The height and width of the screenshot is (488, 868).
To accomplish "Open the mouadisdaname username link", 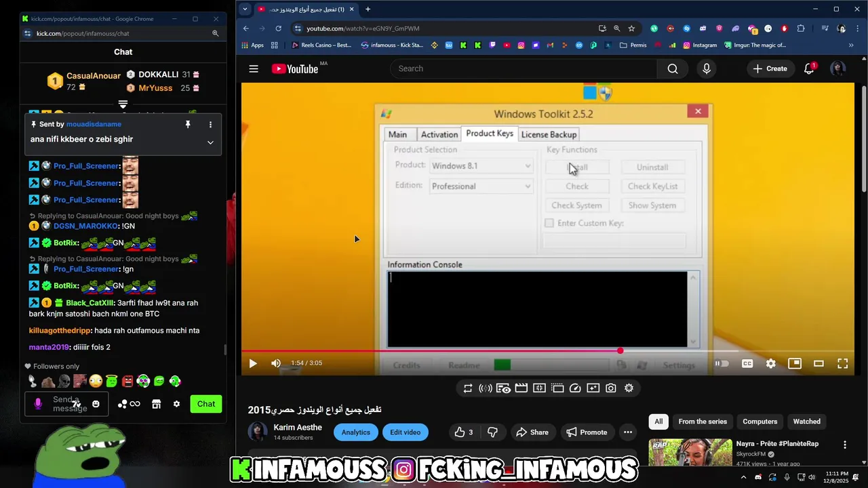I will [94, 125].
